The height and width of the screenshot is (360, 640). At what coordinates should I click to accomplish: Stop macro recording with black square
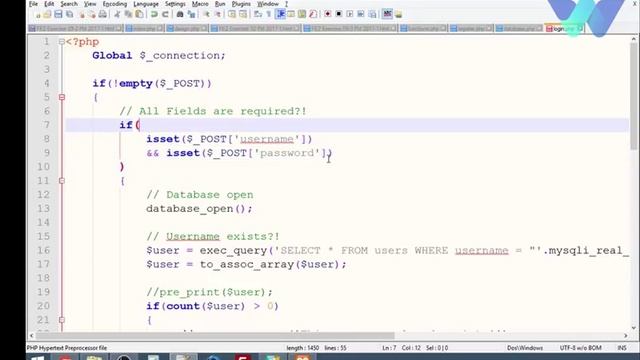click(338, 14)
